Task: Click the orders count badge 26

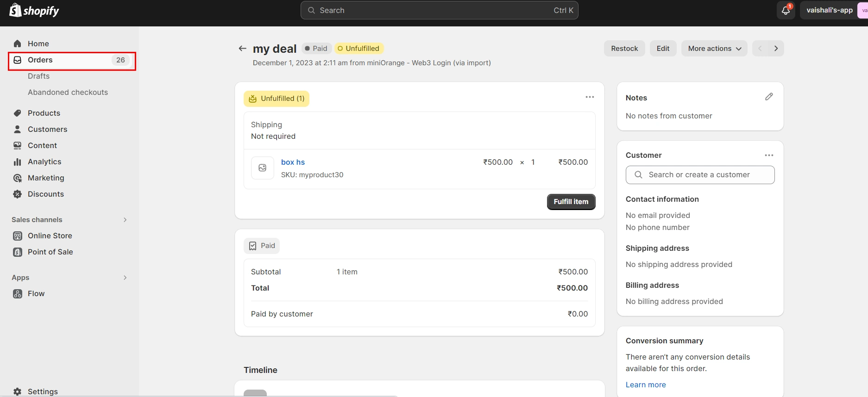Action: coord(120,60)
